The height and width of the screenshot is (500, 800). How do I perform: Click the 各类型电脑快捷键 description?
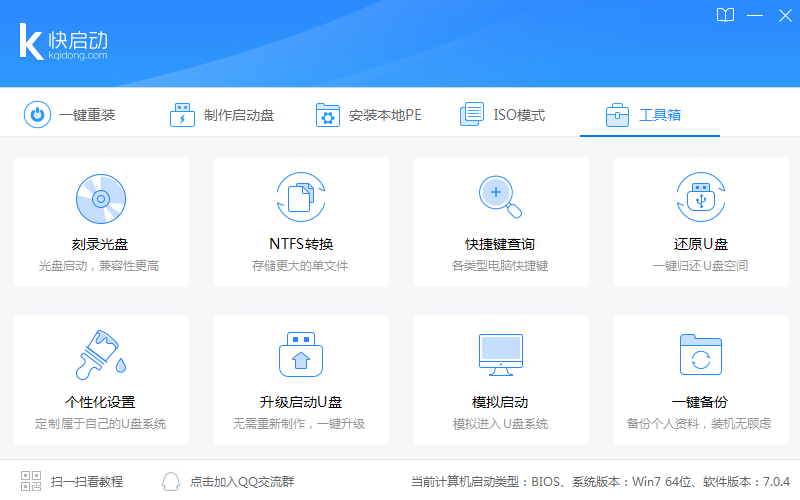point(500,266)
